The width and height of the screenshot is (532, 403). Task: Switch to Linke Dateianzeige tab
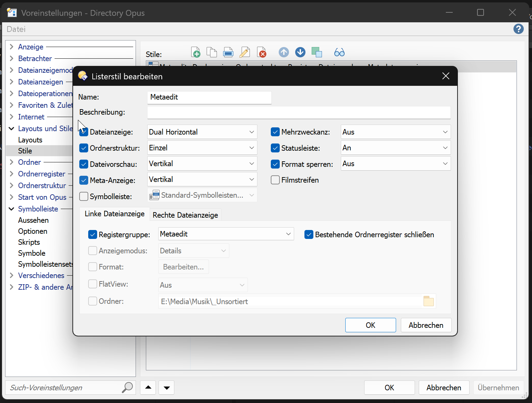(115, 214)
